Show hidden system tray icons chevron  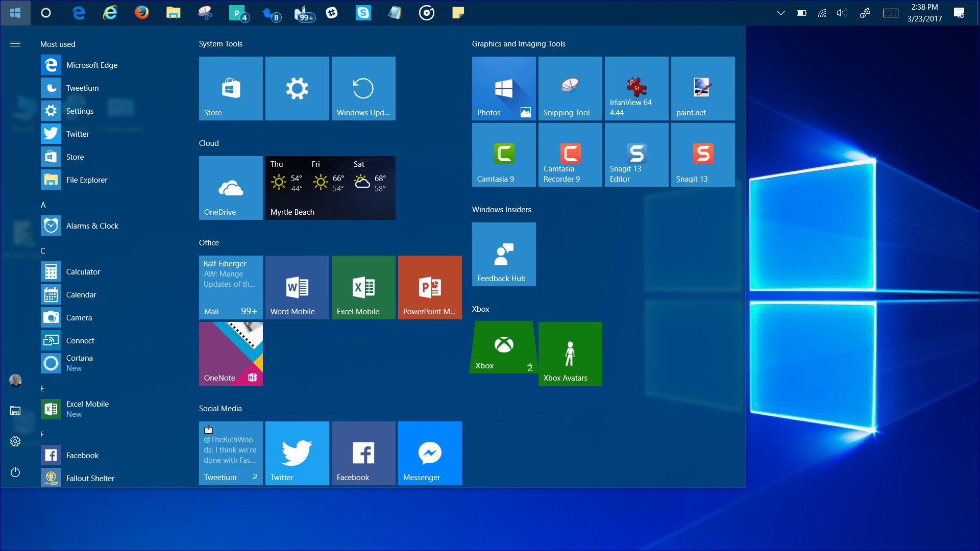(780, 13)
